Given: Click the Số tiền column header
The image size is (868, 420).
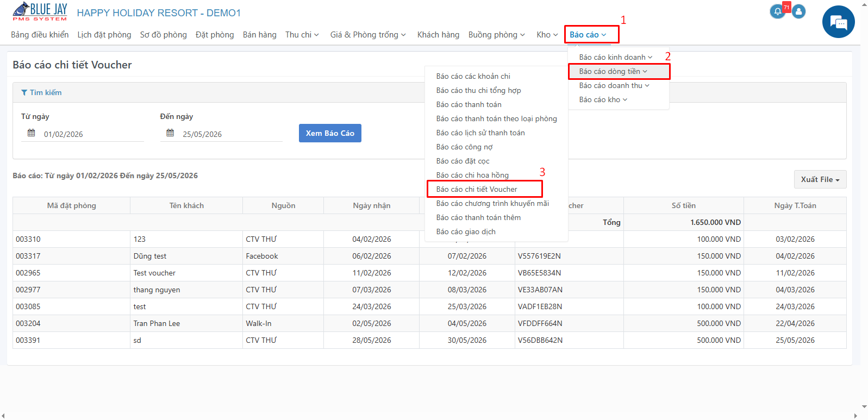Looking at the screenshot, I should click(x=684, y=205).
